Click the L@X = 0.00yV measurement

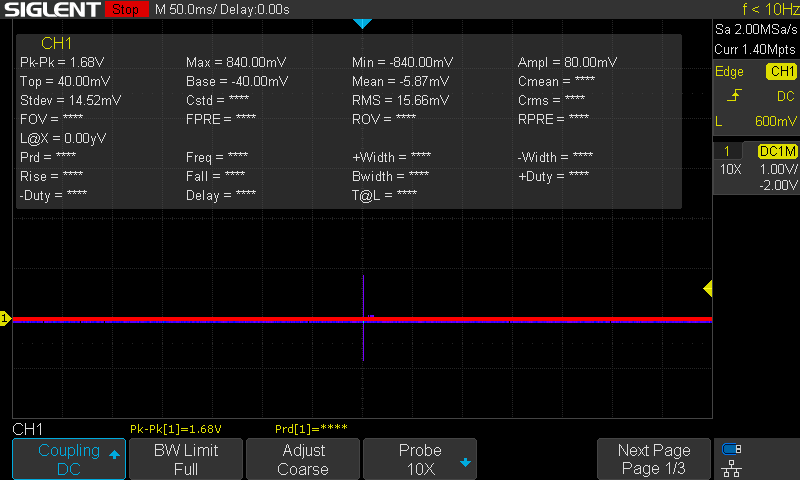pos(63,138)
